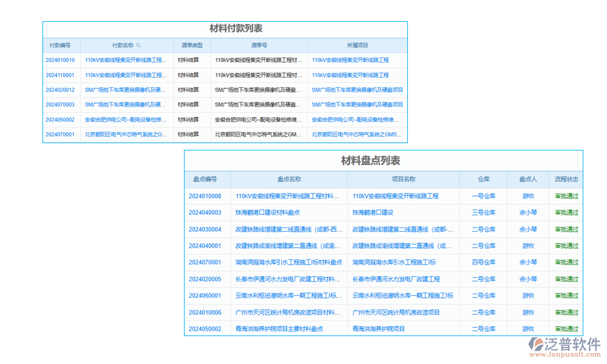The image size is (607, 364).
Task: Click 四号仓库 for record 2024070001
Action: [x=484, y=262]
